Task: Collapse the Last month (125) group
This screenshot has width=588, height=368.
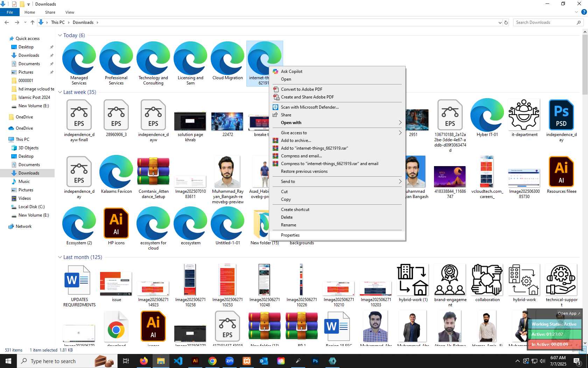Action: 60,257
